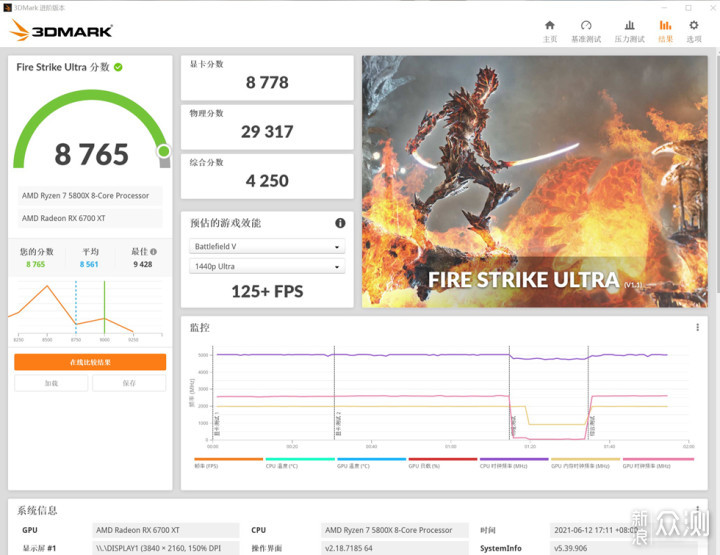720x555 pixels.
Task: Click the green validated checkmark beside Fire Strike Ultra
Action: tap(118, 67)
